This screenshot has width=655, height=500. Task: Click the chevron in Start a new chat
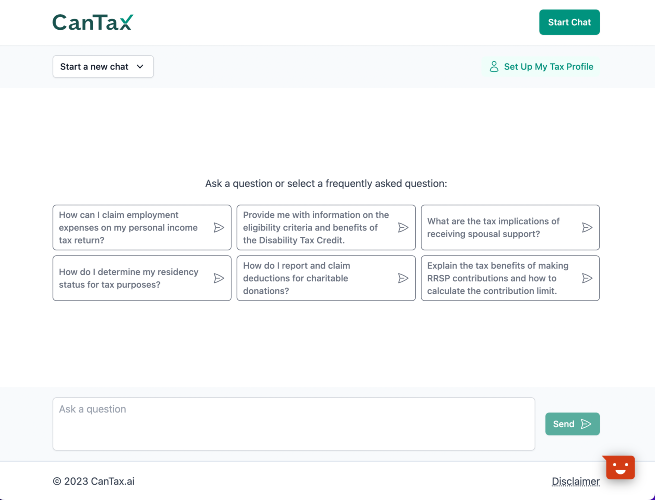[140, 67]
